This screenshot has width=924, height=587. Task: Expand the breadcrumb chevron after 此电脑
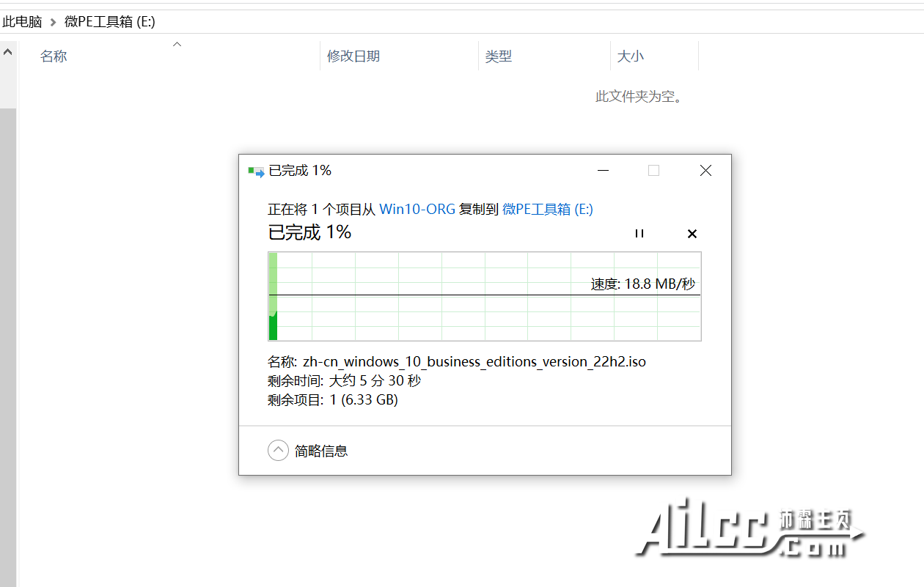pos(53,22)
